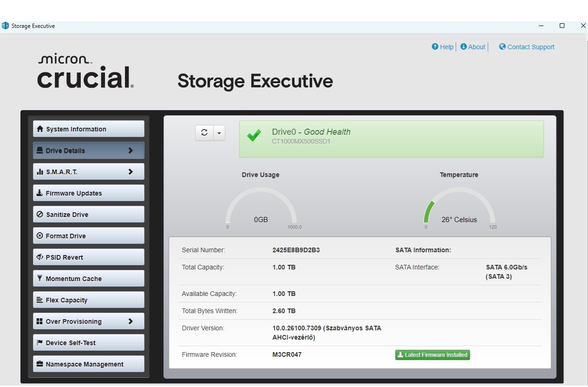The image size is (588, 387).
Task: Select Drive Details menu item
Action: [x=89, y=151]
